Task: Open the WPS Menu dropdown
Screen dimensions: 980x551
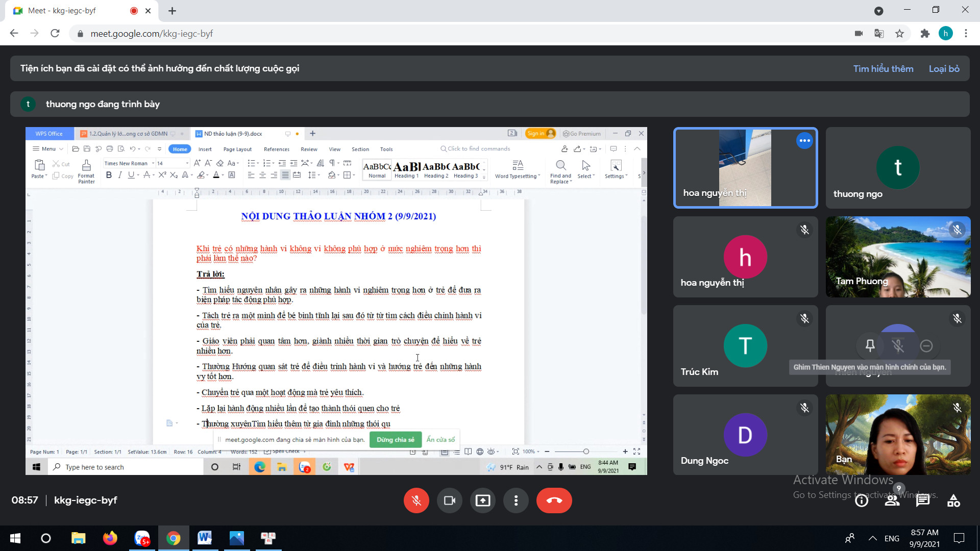Action: (x=48, y=149)
